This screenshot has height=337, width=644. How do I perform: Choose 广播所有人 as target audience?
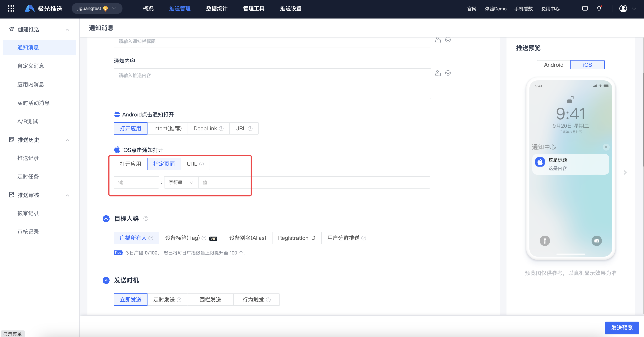click(x=136, y=238)
